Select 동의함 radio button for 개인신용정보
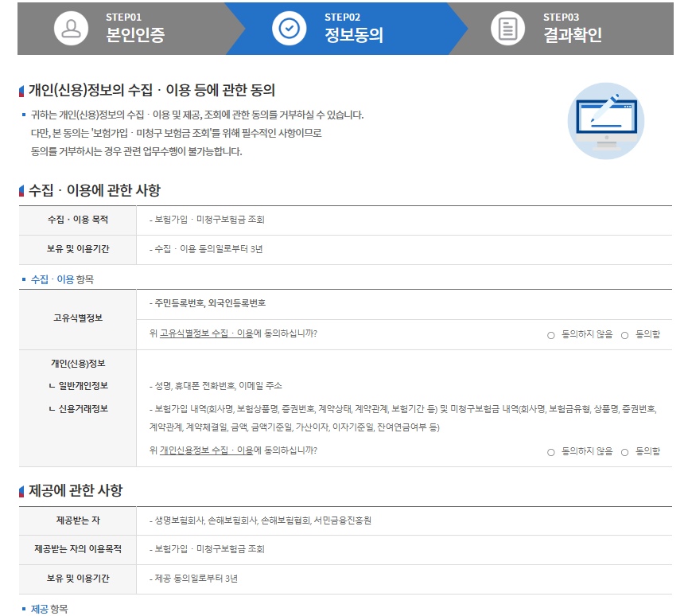Viewport: 688px width, 616px height. (624, 451)
